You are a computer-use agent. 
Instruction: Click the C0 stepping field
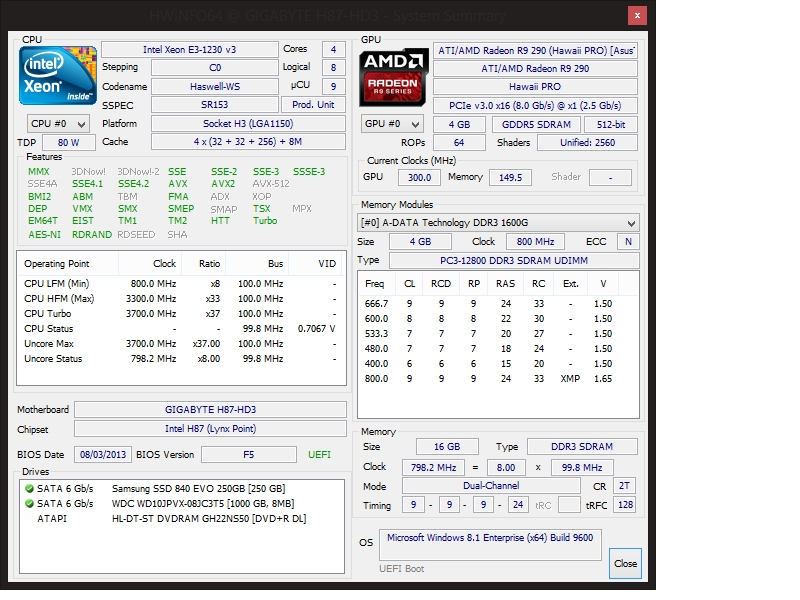coord(215,68)
